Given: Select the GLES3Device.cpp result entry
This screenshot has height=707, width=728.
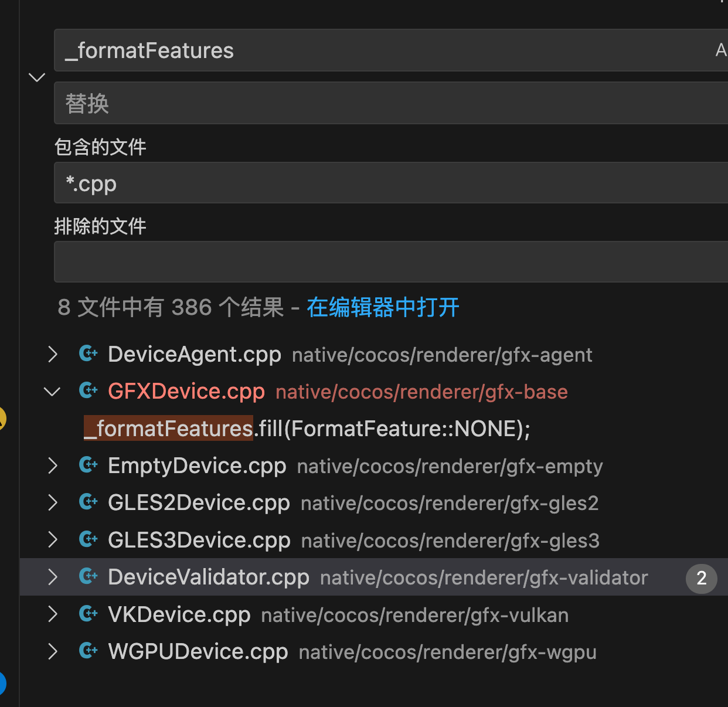Looking at the screenshot, I should [199, 540].
